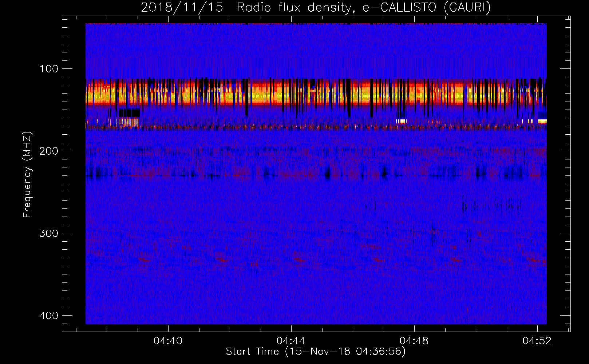Click the 04:52 time tick label
589x364 pixels.
pyautogui.click(x=537, y=341)
